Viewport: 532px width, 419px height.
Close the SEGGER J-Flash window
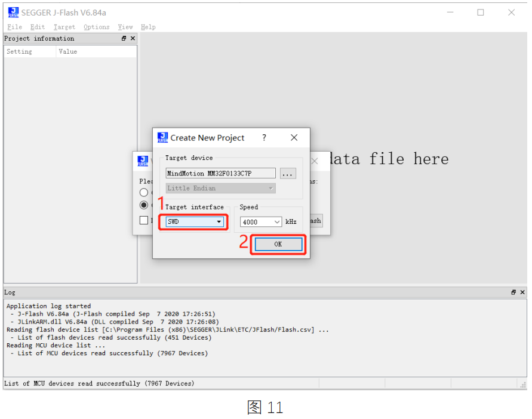point(511,13)
